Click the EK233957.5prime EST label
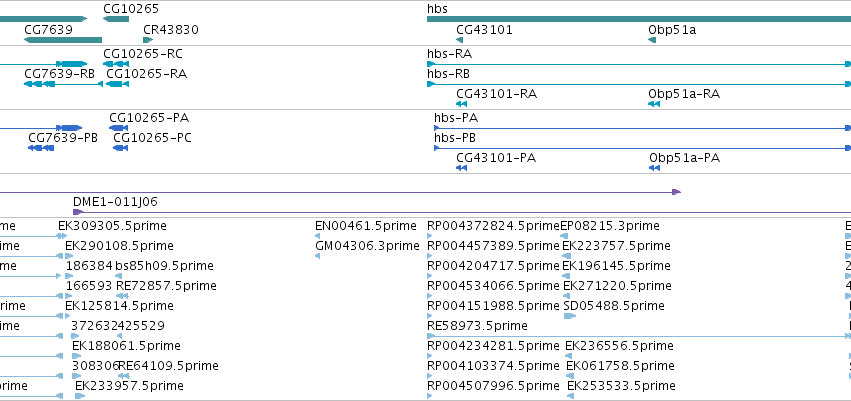Viewport: 851px width, 401px height. coord(129,386)
